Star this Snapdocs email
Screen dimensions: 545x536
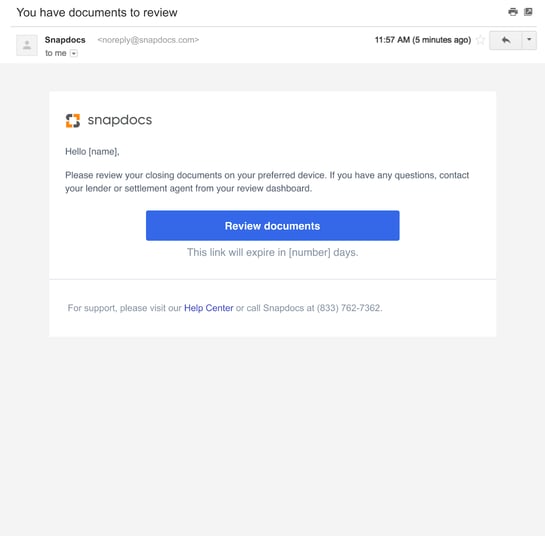[480, 40]
